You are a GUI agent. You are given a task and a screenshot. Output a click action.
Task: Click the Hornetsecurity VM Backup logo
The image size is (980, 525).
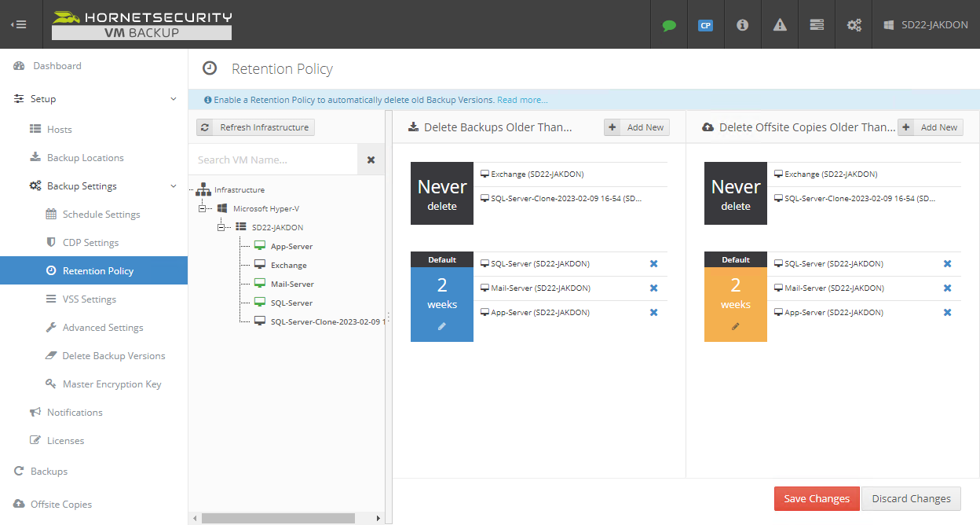142,24
